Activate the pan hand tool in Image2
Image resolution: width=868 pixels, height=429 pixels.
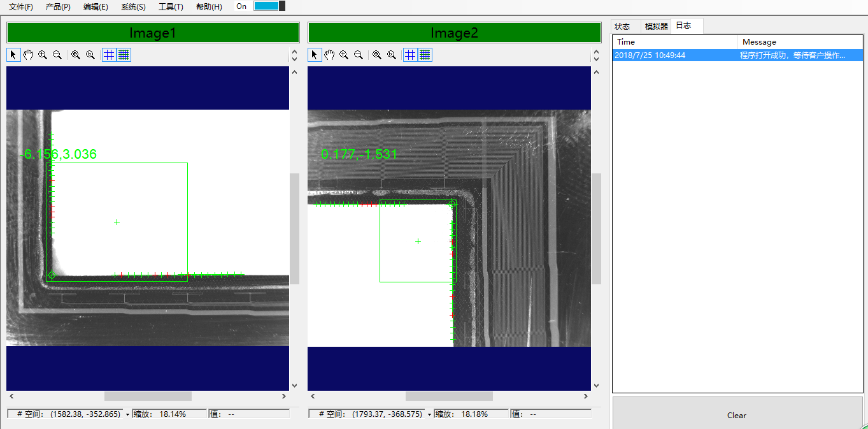[329, 55]
